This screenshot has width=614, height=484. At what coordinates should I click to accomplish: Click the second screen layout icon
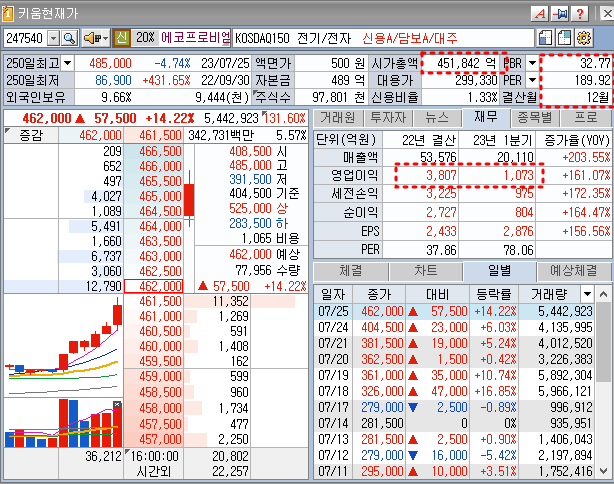[x=564, y=38]
